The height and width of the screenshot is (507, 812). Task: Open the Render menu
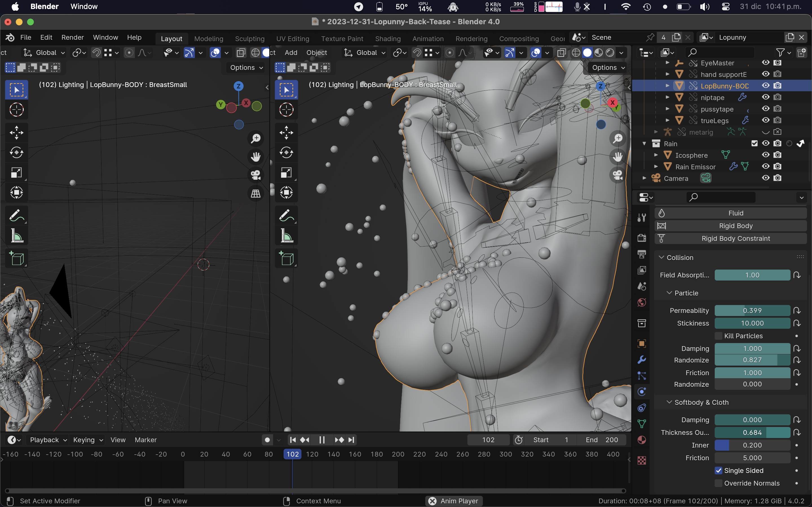point(72,37)
